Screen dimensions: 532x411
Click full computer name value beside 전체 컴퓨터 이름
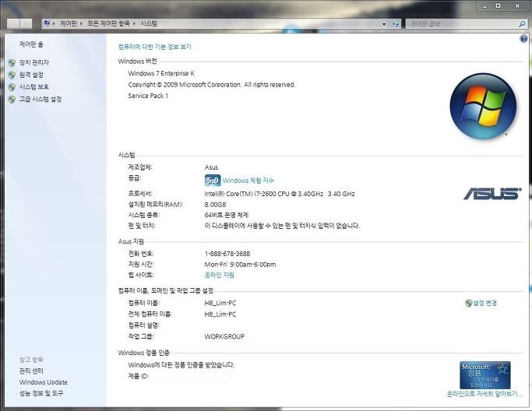[x=220, y=314]
